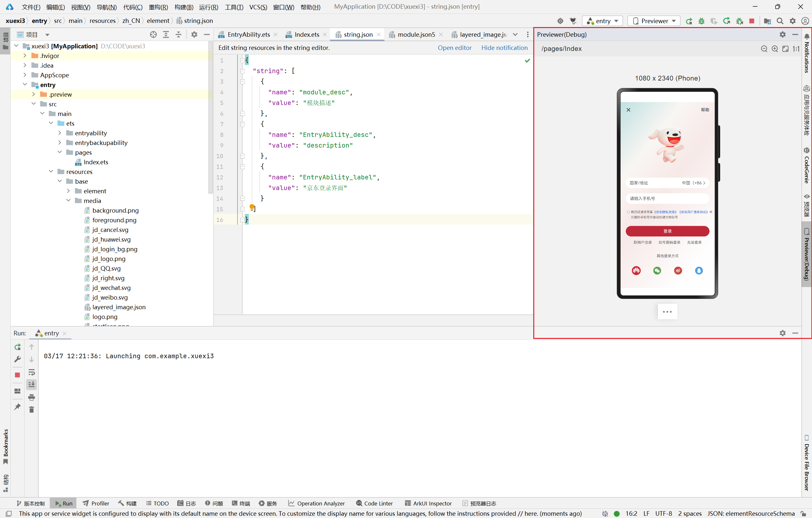Click the trash icon in Run panel

click(31, 409)
